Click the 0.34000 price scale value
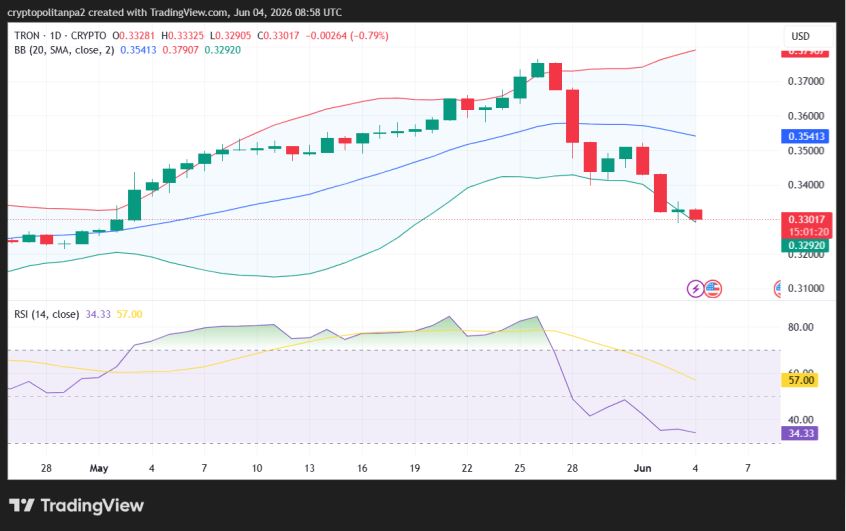The image size is (846, 531). point(806,185)
